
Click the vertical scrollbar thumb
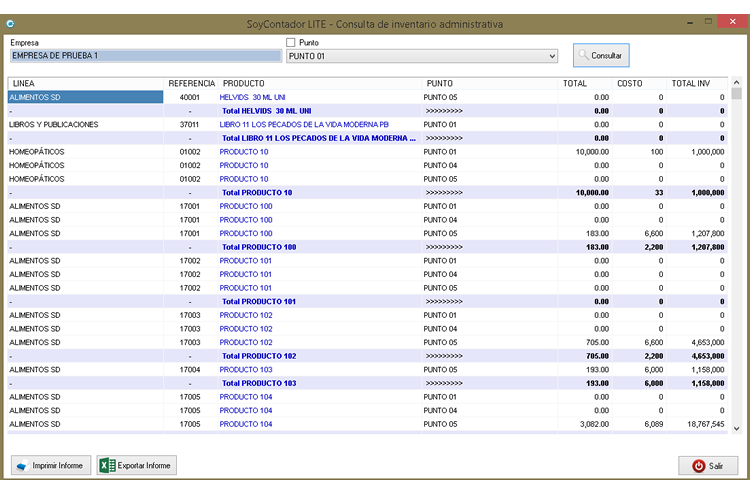pyautogui.click(x=737, y=93)
